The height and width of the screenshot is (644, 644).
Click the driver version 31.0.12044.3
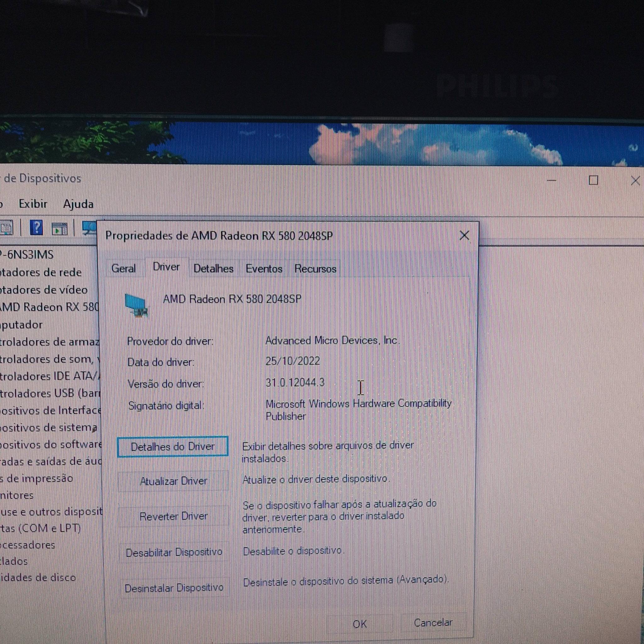[x=295, y=382]
